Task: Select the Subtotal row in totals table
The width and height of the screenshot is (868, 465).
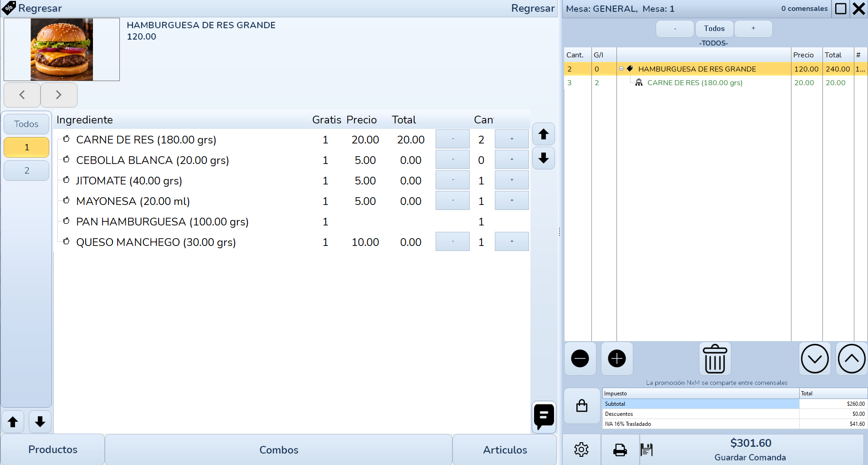Action: (x=734, y=404)
